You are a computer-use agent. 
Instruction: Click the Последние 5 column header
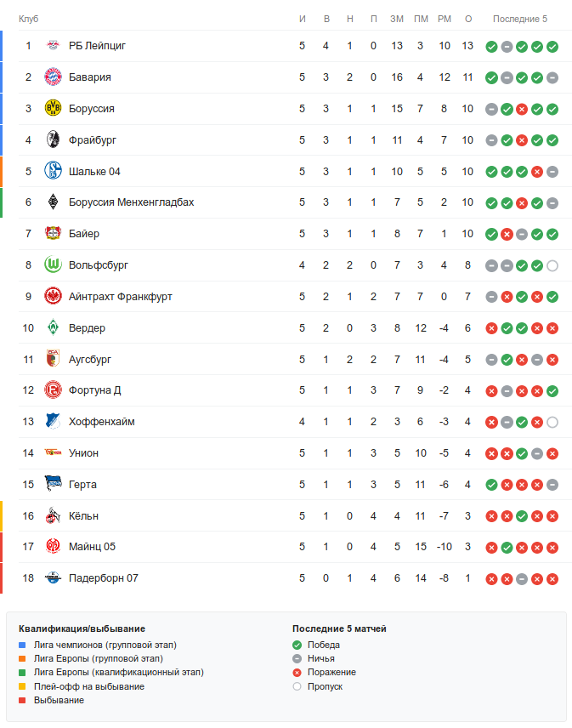[520, 19]
